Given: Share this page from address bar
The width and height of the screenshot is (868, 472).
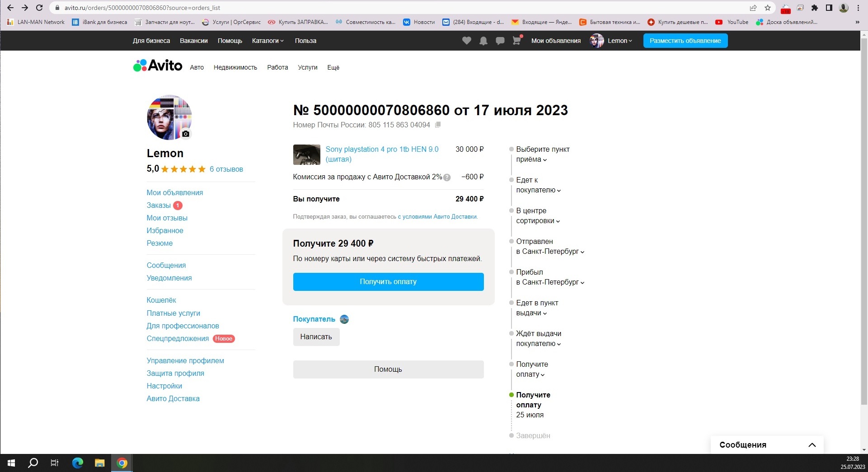Looking at the screenshot, I should click(753, 8).
